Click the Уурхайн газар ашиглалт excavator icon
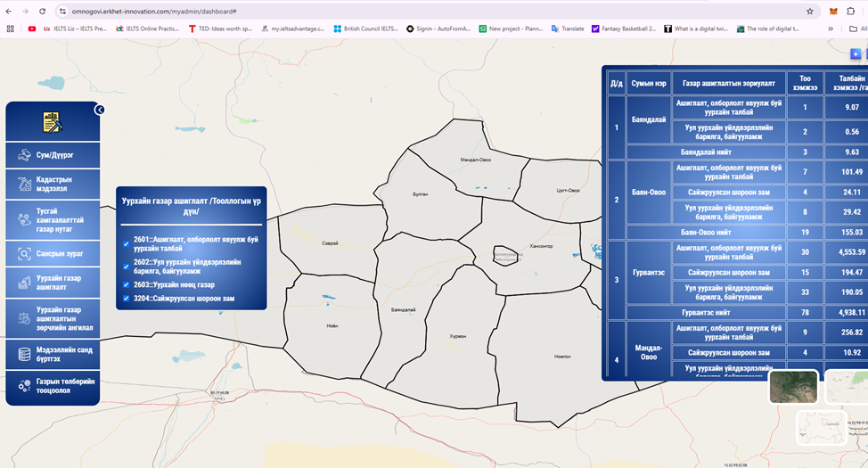The image size is (868, 468). point(25,283)
